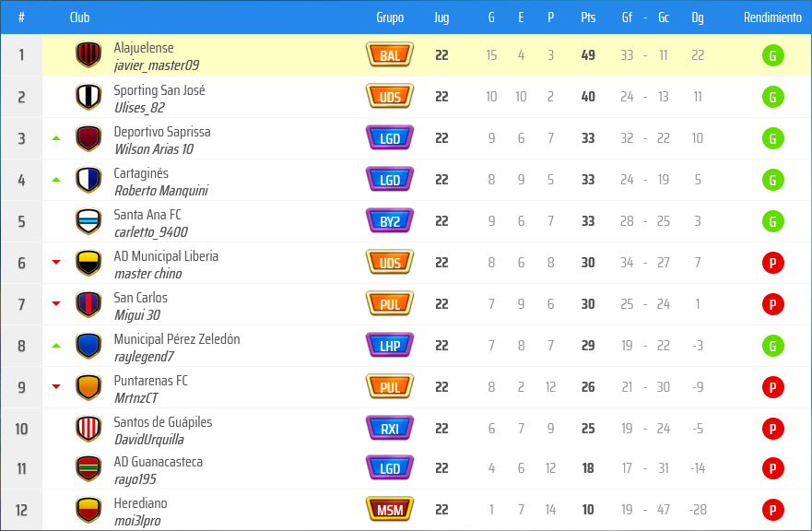Open manager profile javier_master09

pyautogui.click(x=156, y=65)
